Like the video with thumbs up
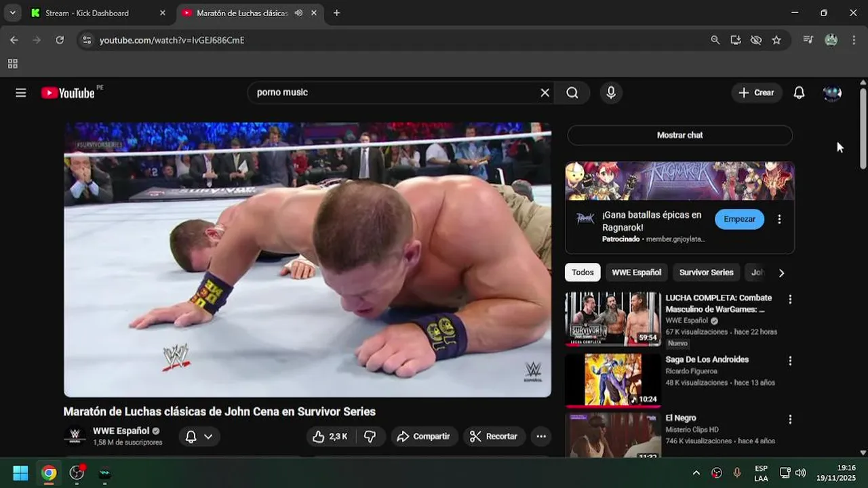The width and height of the screenshot is (868, 488). pyautogui.click(x=329, y=436)
